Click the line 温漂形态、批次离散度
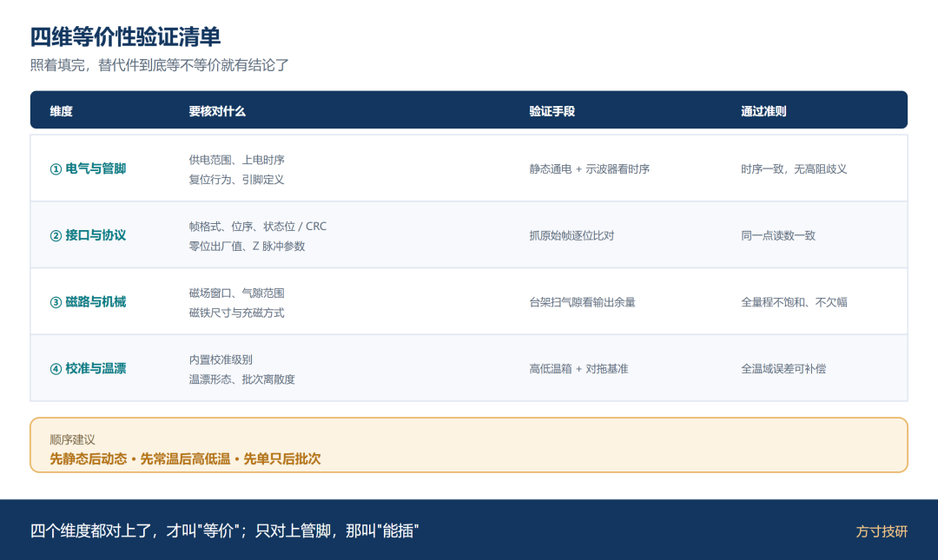This screenshot has width=938, height=560. (x=241, y=379)
